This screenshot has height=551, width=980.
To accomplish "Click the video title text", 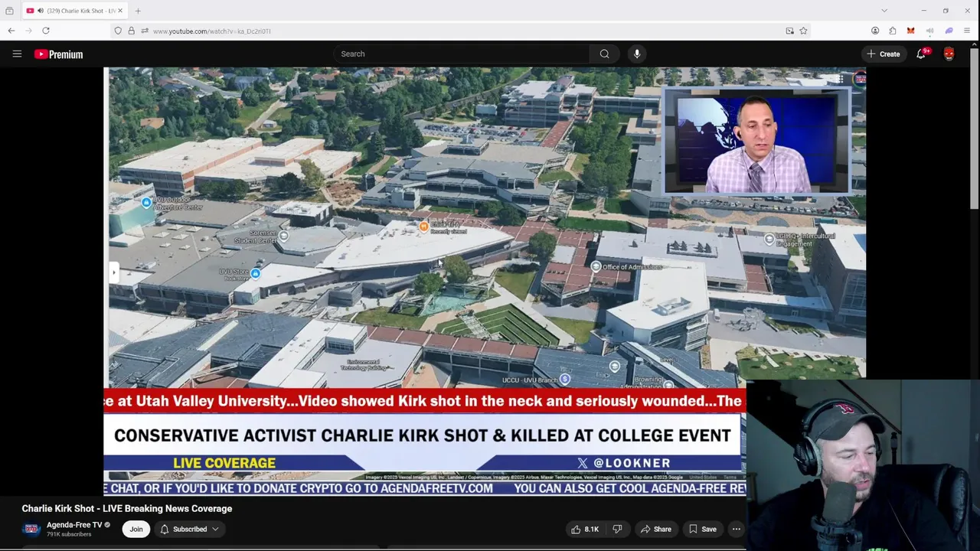I will [x=127, y=508].
